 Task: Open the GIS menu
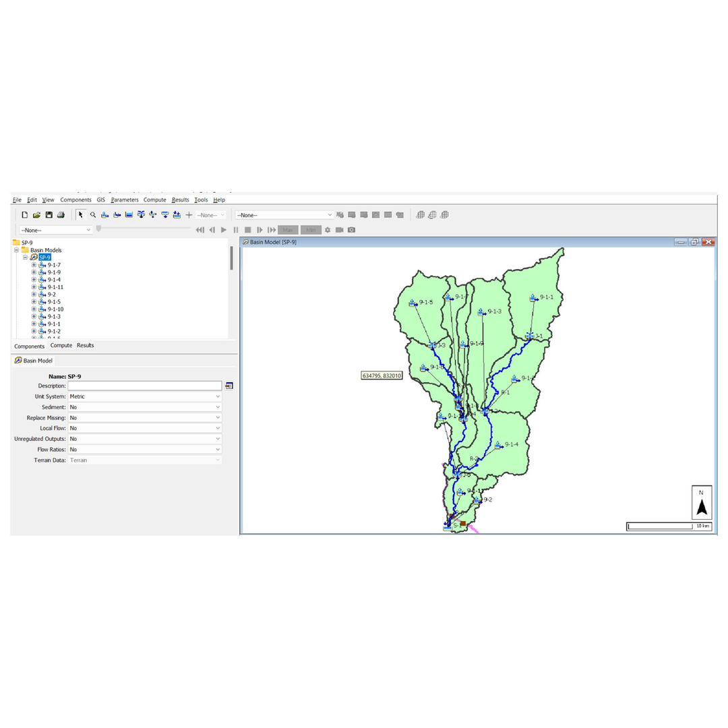pyautogui.click(x=100, y=200)
